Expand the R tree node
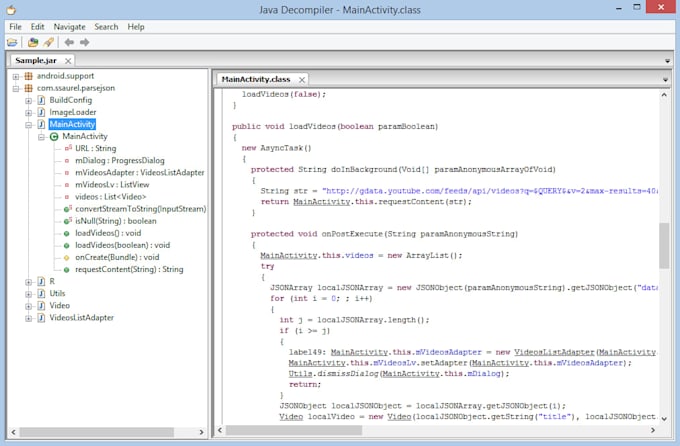Screen dimensions: 680x446 (x=29, y=282)
